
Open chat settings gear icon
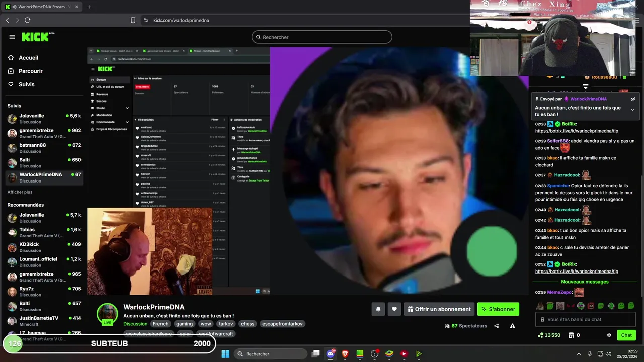click(x=609, y=335)
